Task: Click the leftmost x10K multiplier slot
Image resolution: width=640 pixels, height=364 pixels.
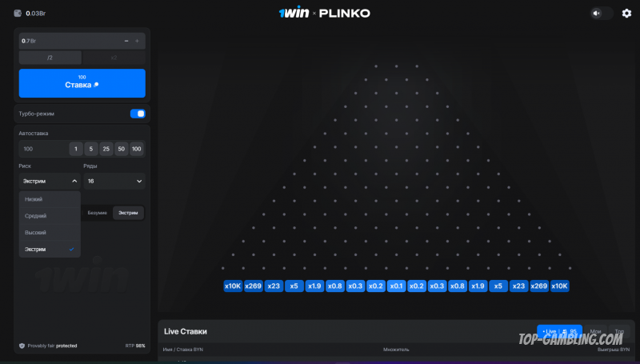Action: pyautogui.click(x=233, y=286)
